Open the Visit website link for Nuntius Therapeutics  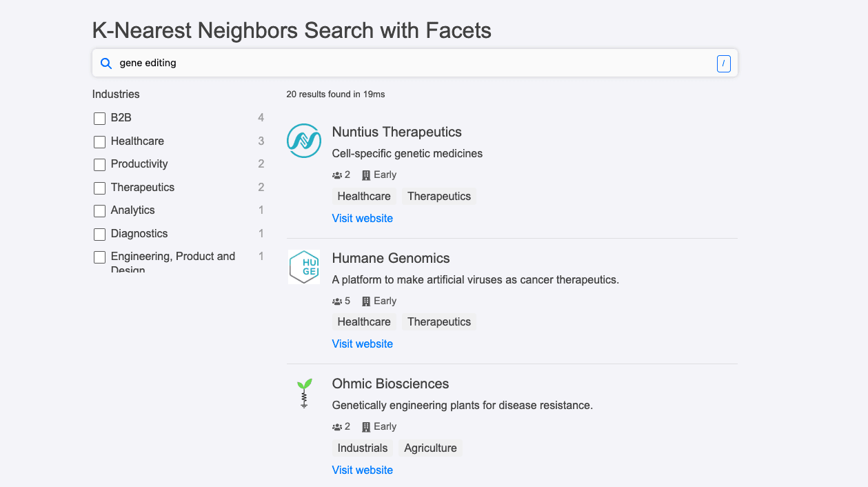point(362,218)
